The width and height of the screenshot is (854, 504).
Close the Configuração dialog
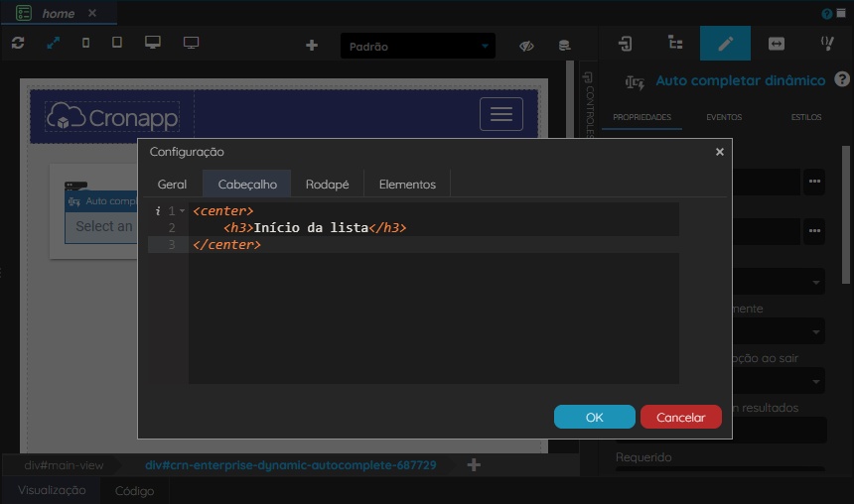pyautogui.click(x=720, y=152)
